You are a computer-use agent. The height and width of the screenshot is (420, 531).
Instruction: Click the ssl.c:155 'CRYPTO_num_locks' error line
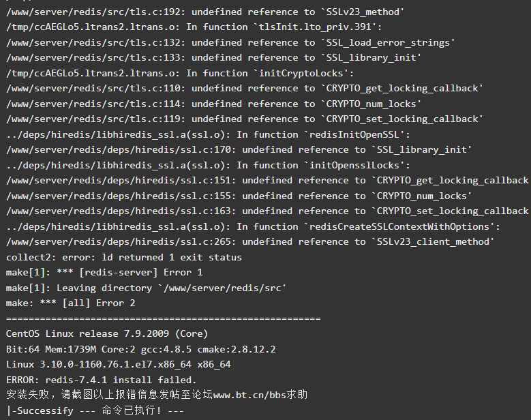(239, 196)
